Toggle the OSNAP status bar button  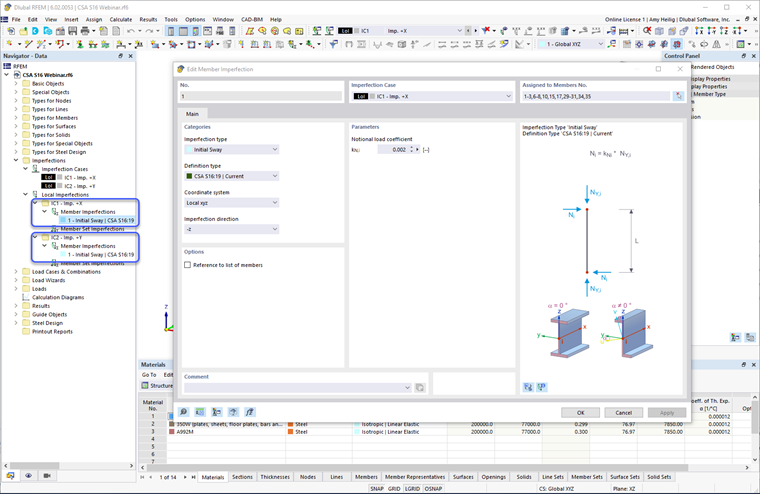433,489
